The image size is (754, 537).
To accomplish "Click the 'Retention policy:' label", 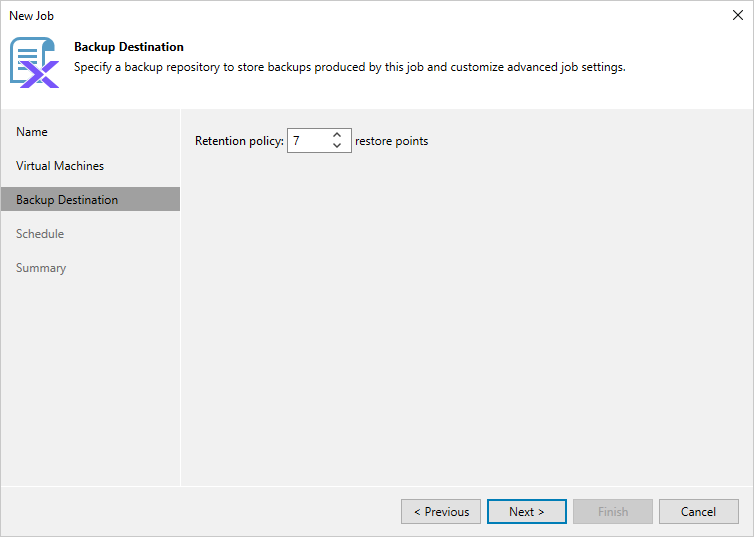I will coord(239,141).
